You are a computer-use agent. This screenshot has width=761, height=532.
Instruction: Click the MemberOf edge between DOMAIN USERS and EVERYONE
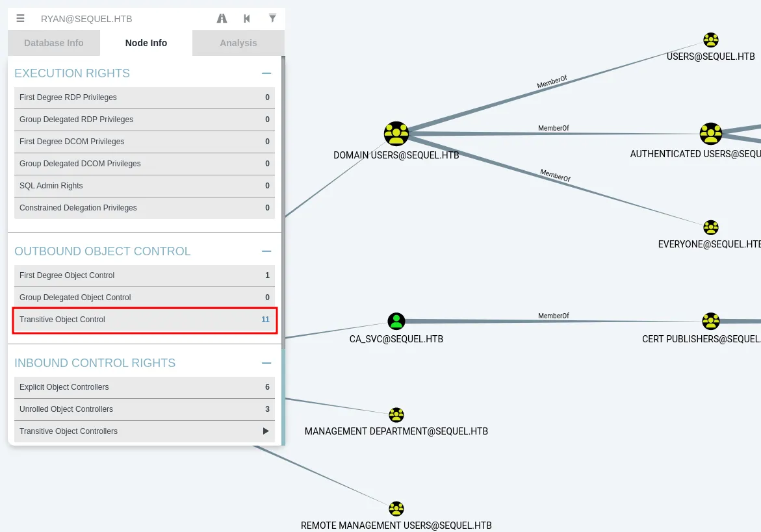point(554,175)
